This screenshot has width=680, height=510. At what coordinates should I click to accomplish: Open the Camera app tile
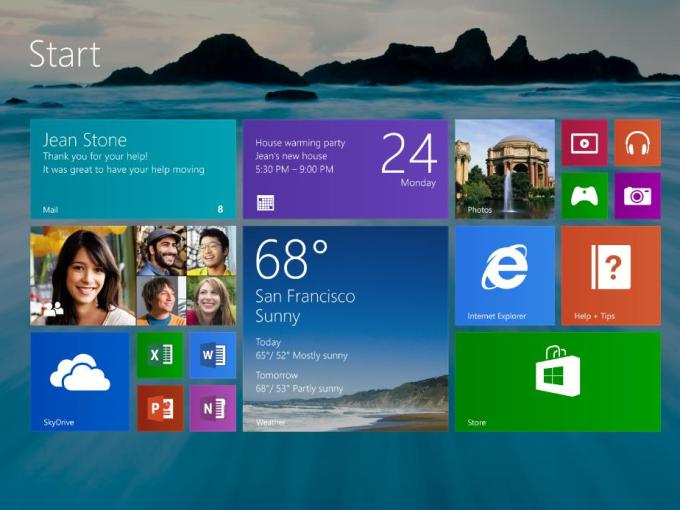tap(638, 196)
